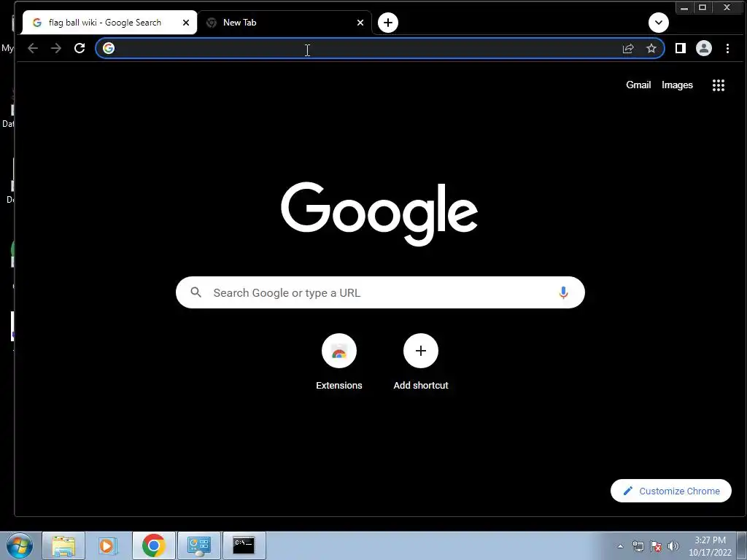
Task: Select the New Tab tab
Action: click(285, 23)
